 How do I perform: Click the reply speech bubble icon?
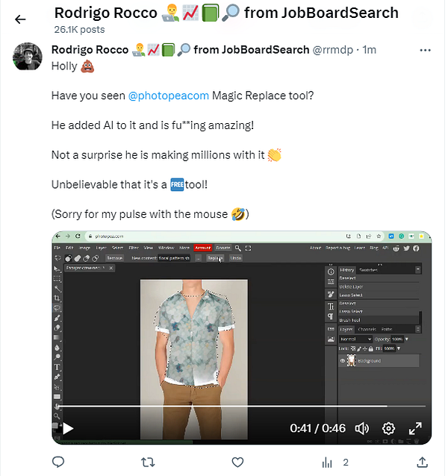click(59, 463)
